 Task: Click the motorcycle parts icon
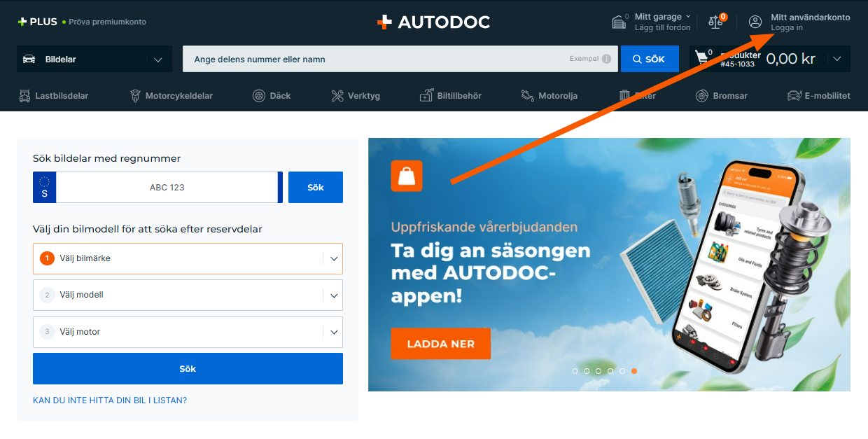(135, 95)
